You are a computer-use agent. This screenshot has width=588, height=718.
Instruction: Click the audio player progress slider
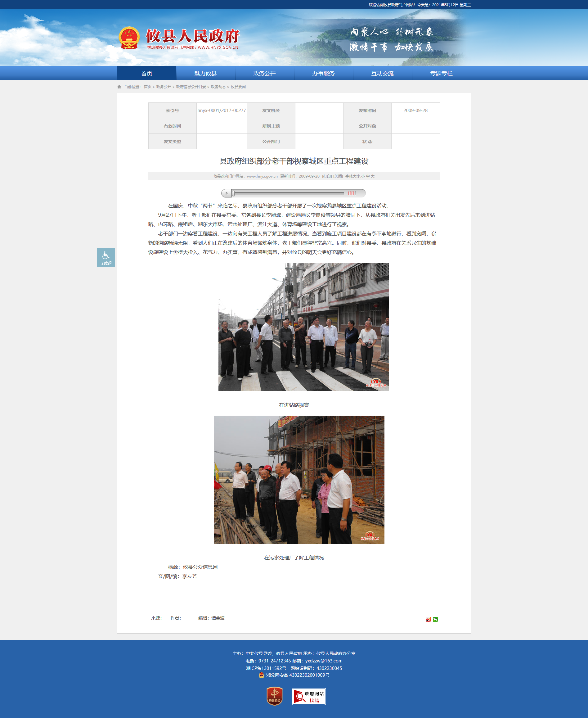pos(288,193)
